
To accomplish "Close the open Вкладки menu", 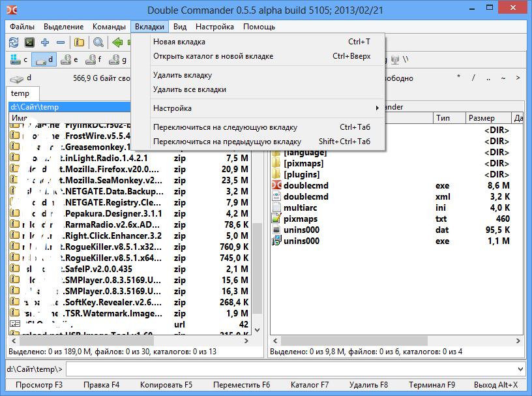I will pos(150,27).
